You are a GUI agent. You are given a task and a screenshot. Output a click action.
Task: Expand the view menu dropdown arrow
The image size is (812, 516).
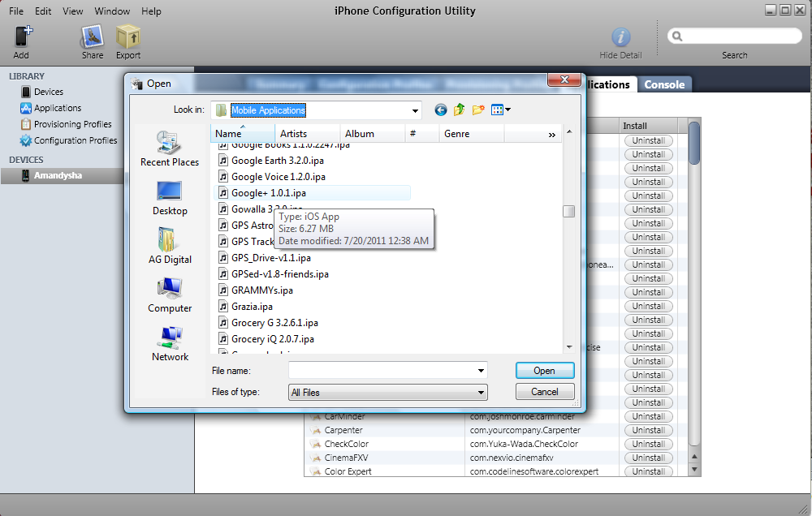tap(508, 110)
